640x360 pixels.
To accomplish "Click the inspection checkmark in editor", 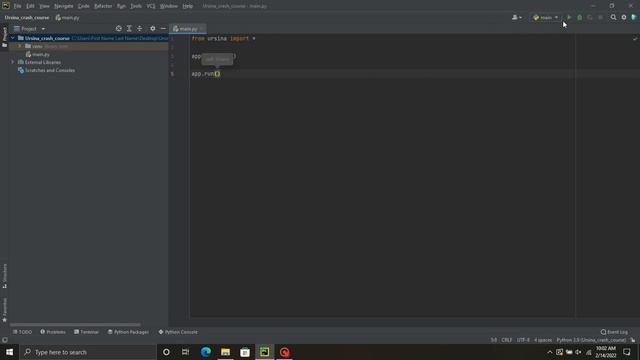I will [x=635, y=38].
